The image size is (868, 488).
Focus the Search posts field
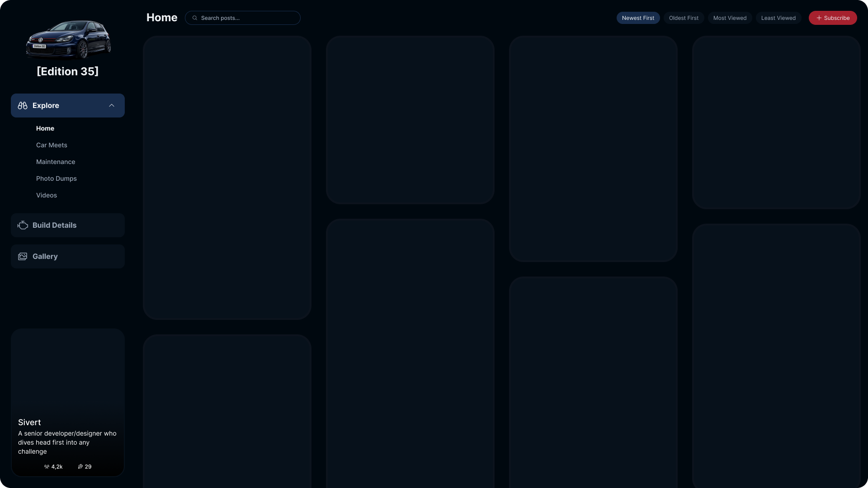click(243, 18)
